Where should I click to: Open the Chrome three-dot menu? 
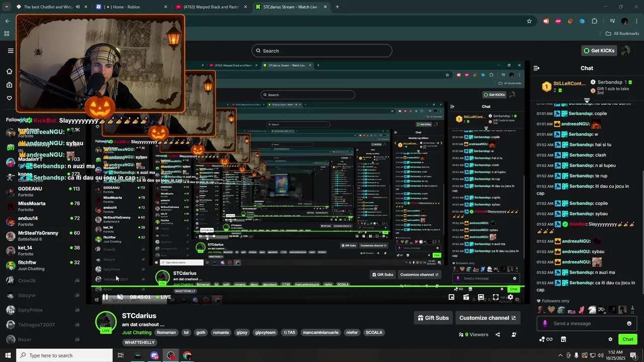tap(636, 21)
